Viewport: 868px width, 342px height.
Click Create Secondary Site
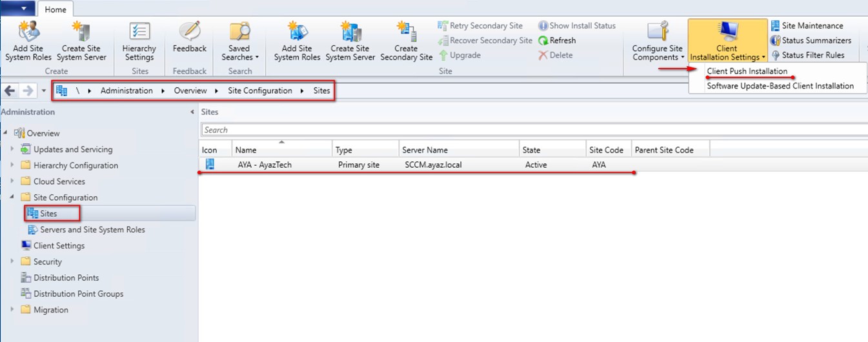pyautogui.click(x=406, y=41)
